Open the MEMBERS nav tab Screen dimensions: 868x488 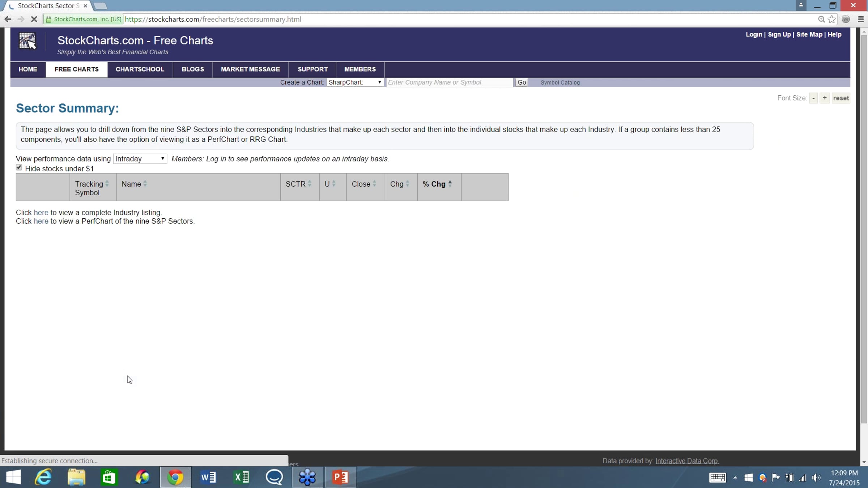pos(360,69)
